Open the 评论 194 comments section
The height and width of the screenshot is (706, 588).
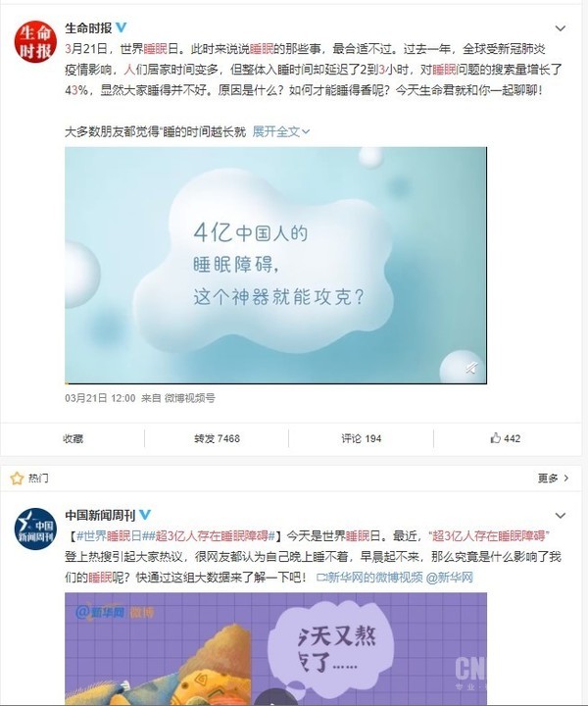pos(362,438)
